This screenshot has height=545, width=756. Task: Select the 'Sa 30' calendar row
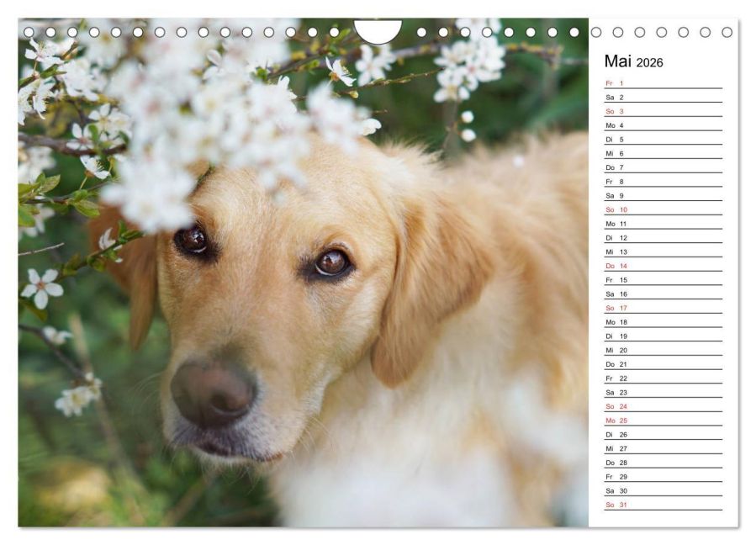coord(663,490)
